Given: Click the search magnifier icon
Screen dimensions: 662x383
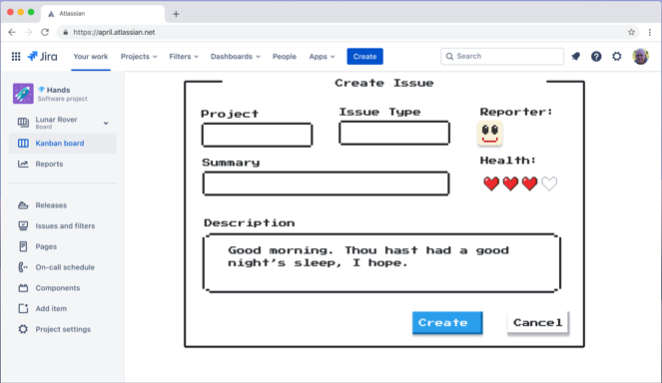Looking at the screenshot, I should pyautogui.click(x=450, y=56).
